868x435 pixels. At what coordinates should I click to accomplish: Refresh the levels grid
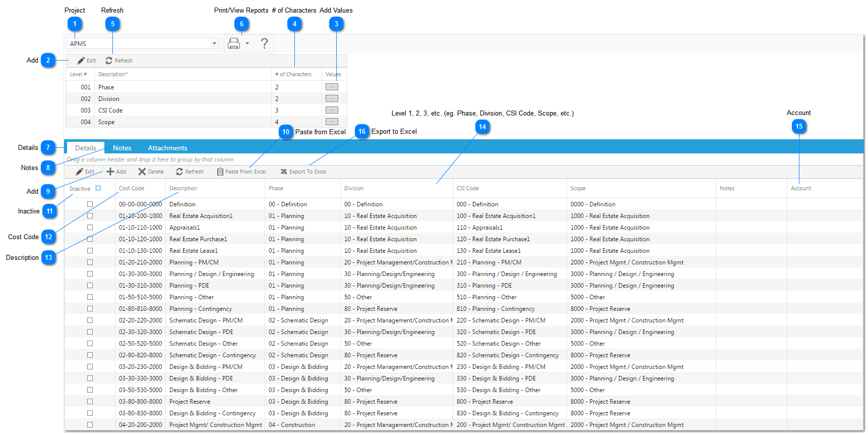click(119, 61)
